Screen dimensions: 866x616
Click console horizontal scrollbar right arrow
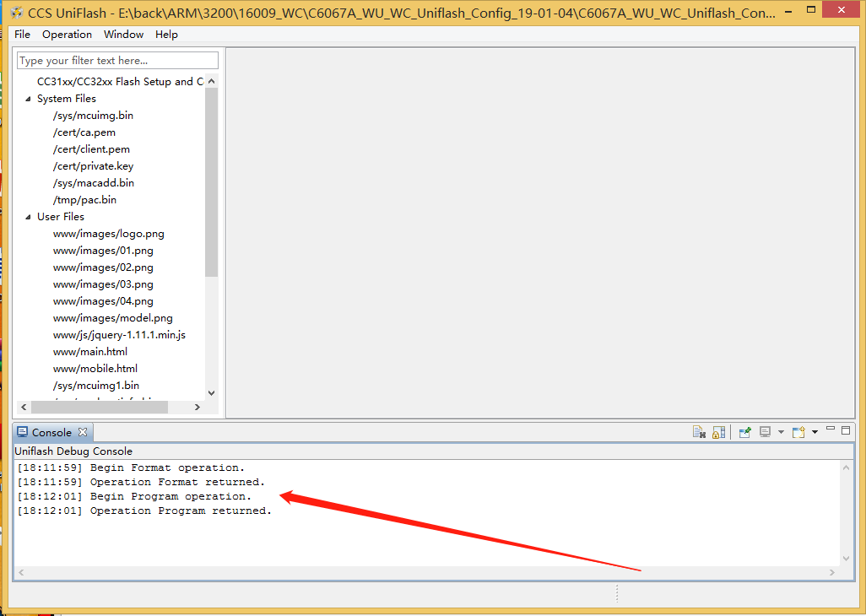(x=832, y=572)
